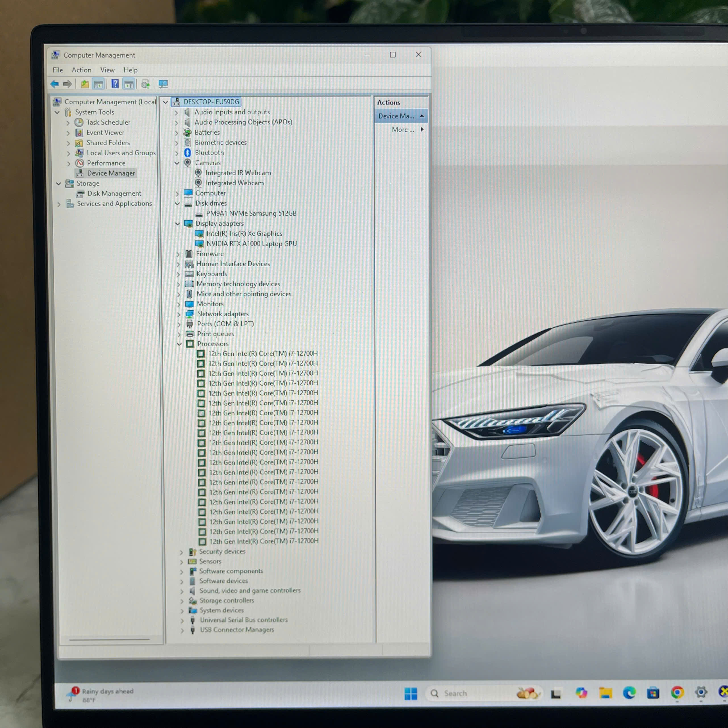Expand the Print queues category
The image size is (728, 728).
(179, 334)
